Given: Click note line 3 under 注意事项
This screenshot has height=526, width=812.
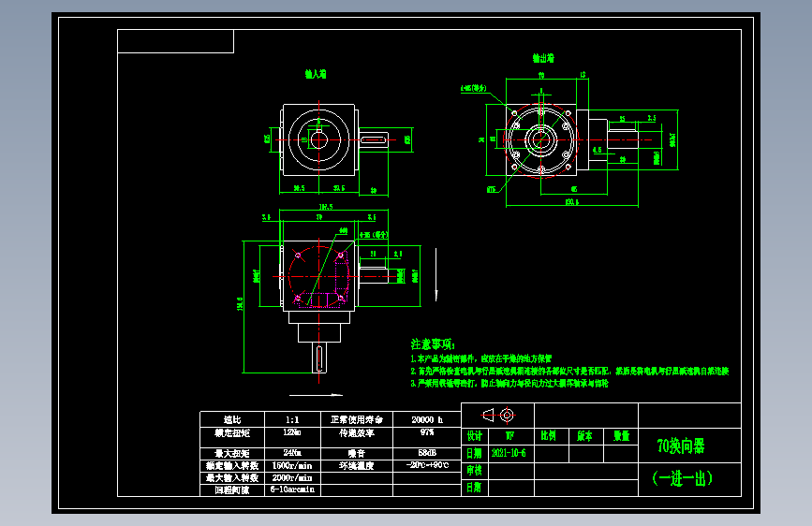Looking at the screenshot, I should [509, 383].
